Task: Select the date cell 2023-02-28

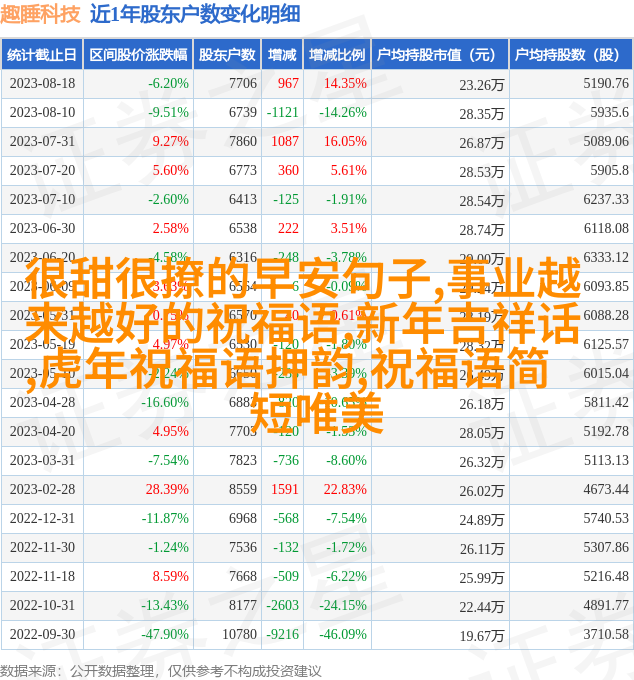Action: tap(42, 490)
